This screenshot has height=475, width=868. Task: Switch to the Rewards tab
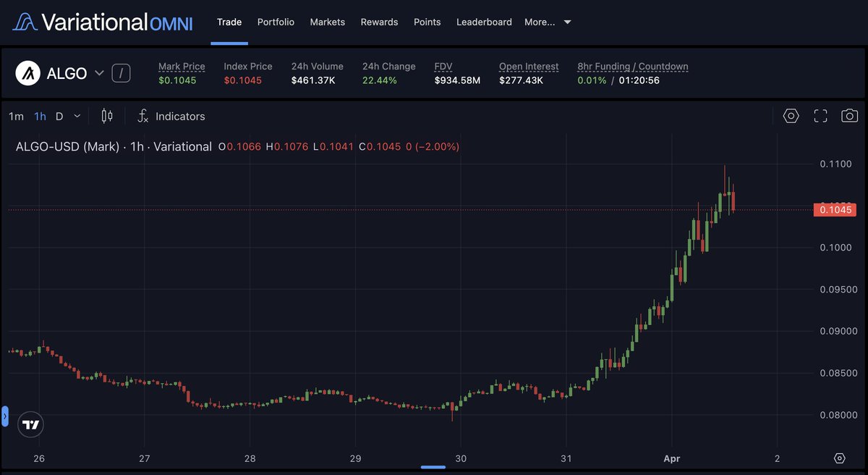click(379, 22)
